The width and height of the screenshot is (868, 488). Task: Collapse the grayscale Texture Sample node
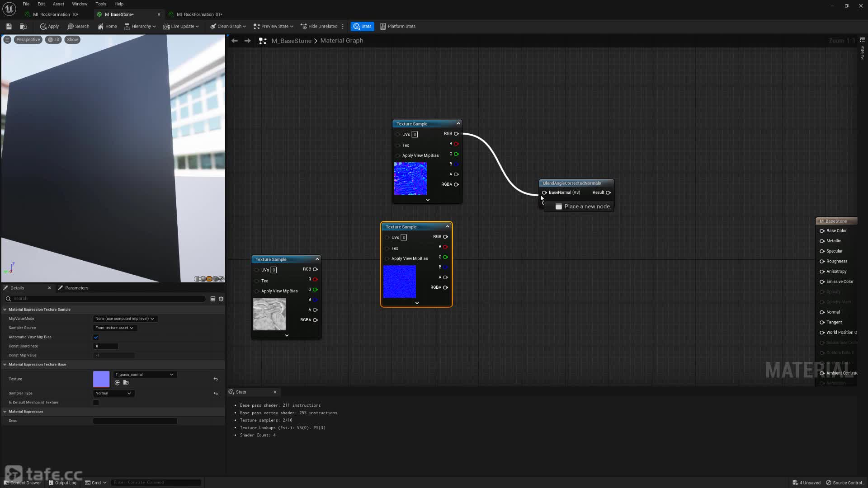(x=317, y=259)
